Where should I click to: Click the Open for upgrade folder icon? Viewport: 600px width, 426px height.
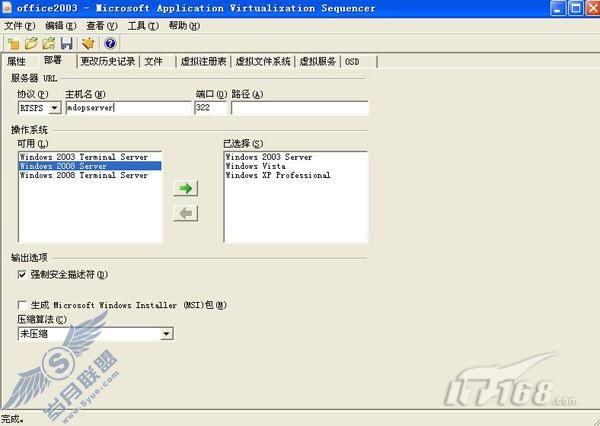coord(49,43)
